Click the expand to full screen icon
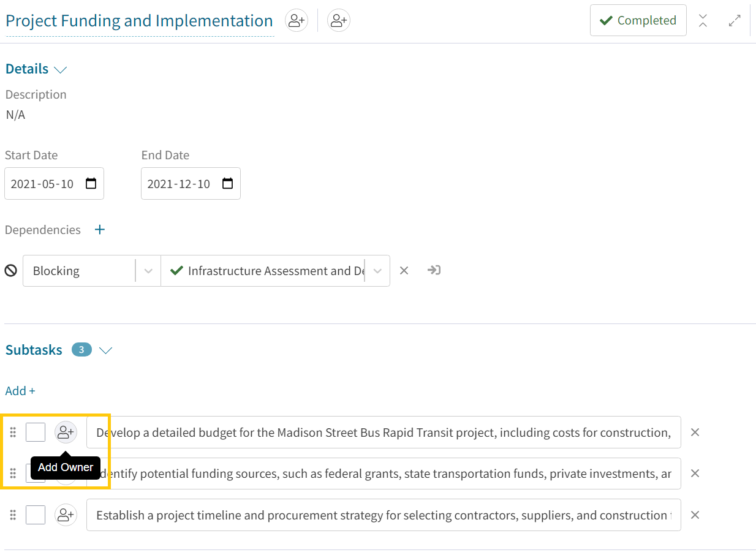The height and width of the screenshot is (555, 756). coord(734,21)
